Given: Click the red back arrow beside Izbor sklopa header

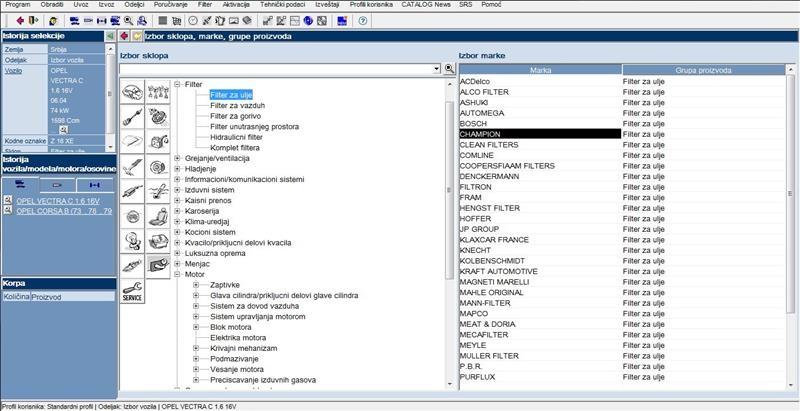Looking at the screenshot, I should pyautogui.click(x=124, y=36).
